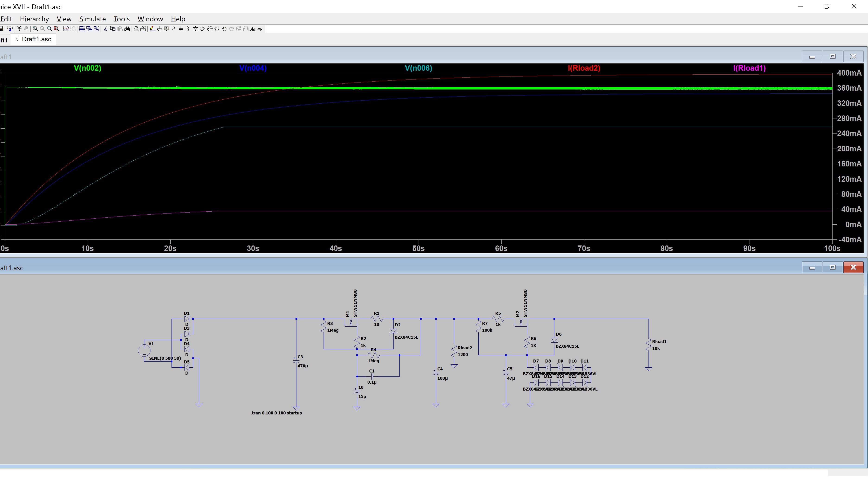
Task: Select the Cut scissors tool
Action: coord(105,29)
